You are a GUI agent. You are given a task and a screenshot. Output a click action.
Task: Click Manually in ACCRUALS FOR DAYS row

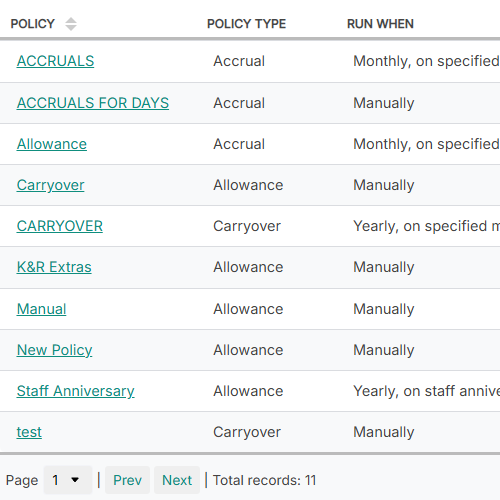click(x=383, y=103)
